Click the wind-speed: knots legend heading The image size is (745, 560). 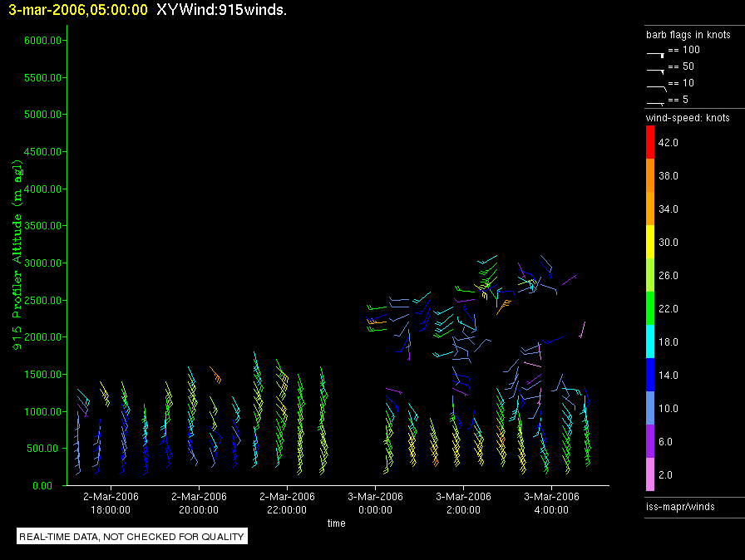pos(688,118)
